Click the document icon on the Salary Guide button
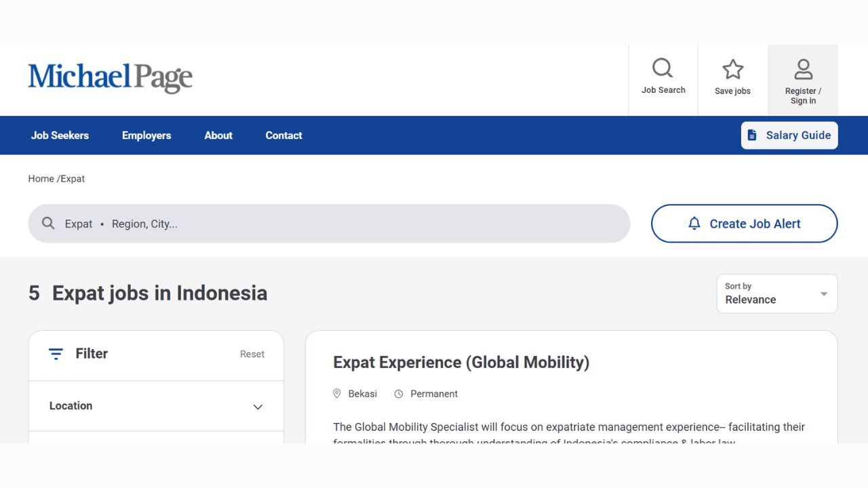 [x=752, y=135]
